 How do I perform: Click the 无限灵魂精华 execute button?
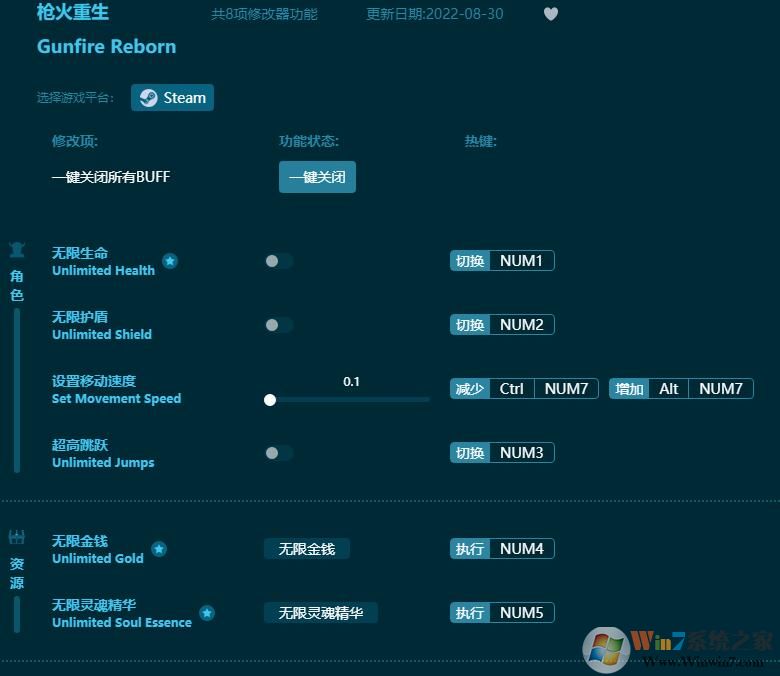(x=321, y=613)
